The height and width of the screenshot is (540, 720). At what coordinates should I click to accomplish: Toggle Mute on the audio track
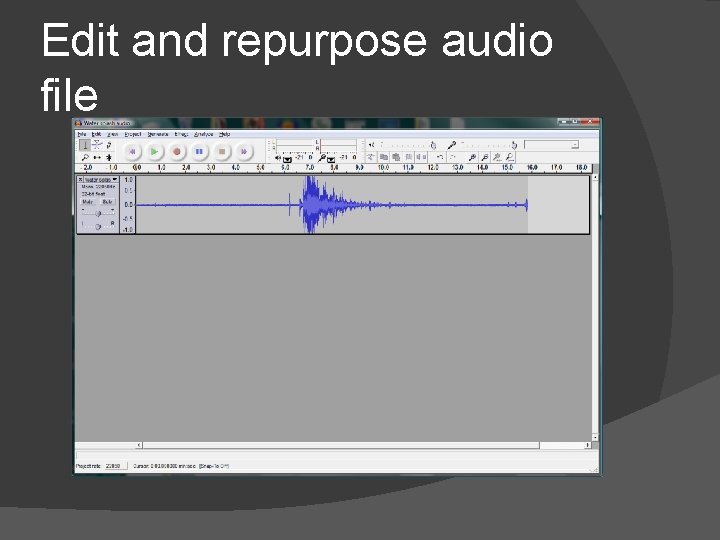(87, 202)
